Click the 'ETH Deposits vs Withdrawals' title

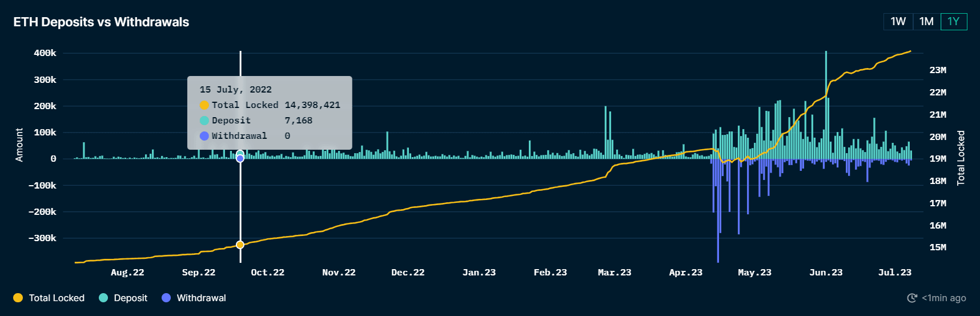(x=101, y=22)
